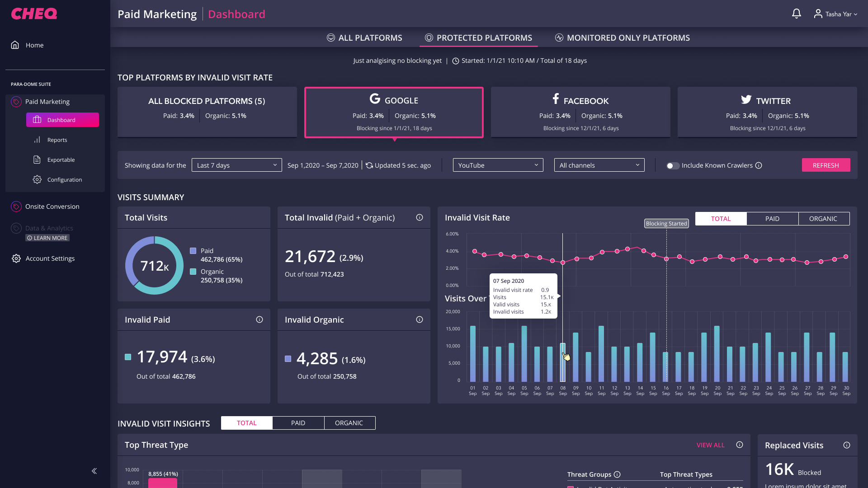Image resolution: width=868 pixels, height=488 pixels.
Task: Select the ALL BLOCKED PLATFORMS (5) card
Action: click(x=207, y=112)
